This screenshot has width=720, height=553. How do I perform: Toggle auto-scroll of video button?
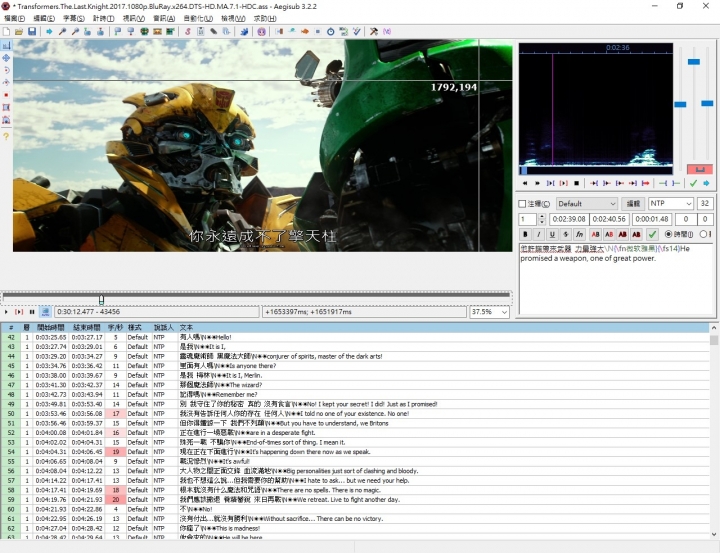tap(45, 312)
